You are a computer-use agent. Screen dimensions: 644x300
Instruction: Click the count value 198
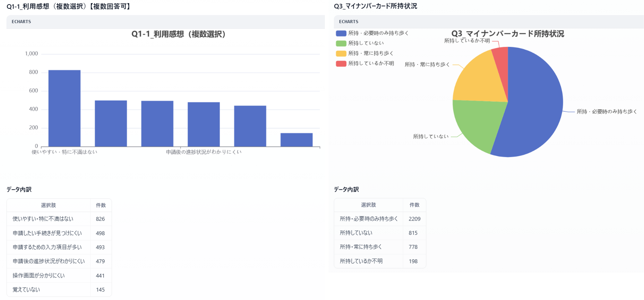[413, 261]
